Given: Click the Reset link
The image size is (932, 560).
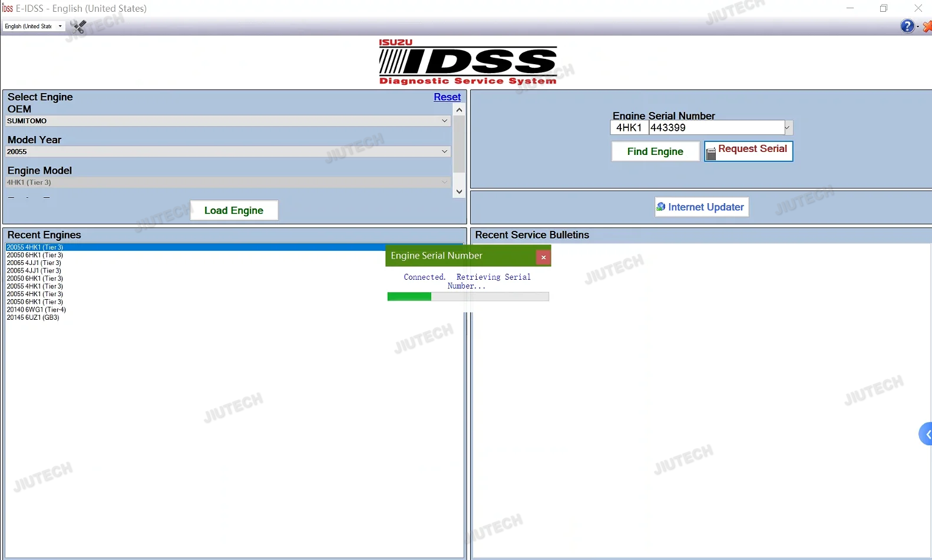Looking at the screenshot, I should coord(447,97).
